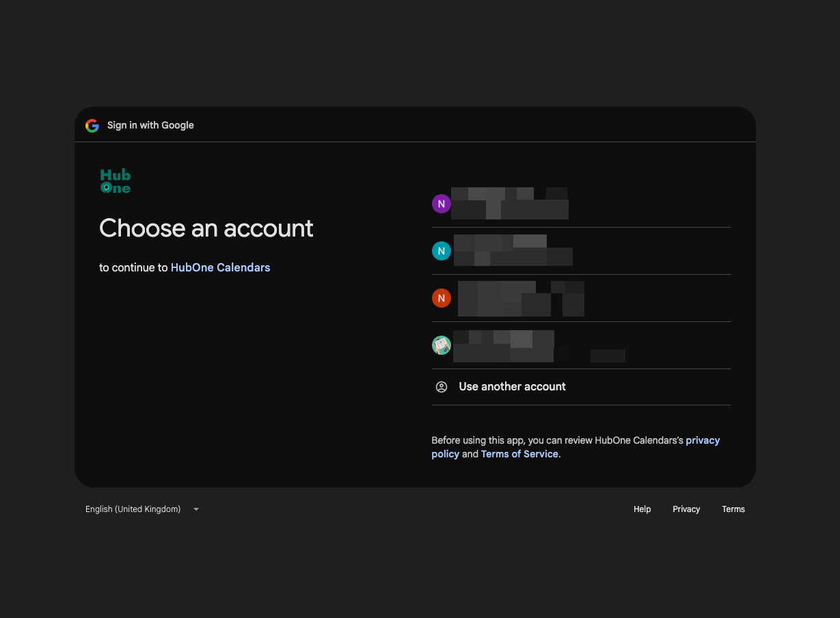Open the English (United Kingdom) language selector
The image size is (840, 618).
(x=133, y=509)
